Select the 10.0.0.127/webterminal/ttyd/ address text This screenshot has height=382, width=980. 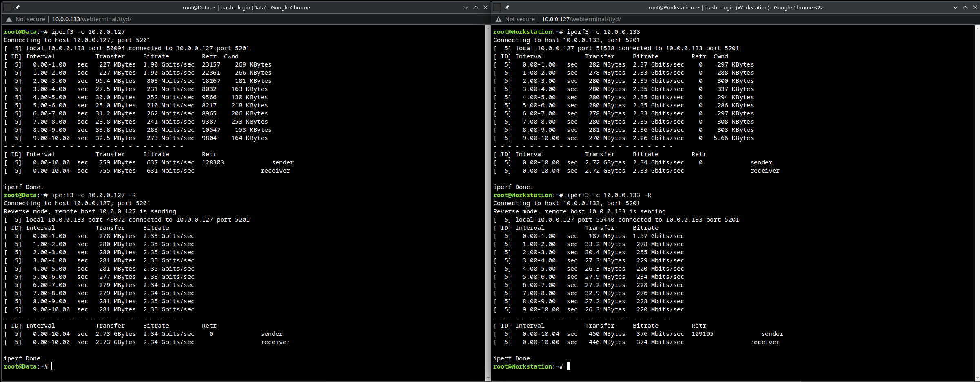pos(581,19)
